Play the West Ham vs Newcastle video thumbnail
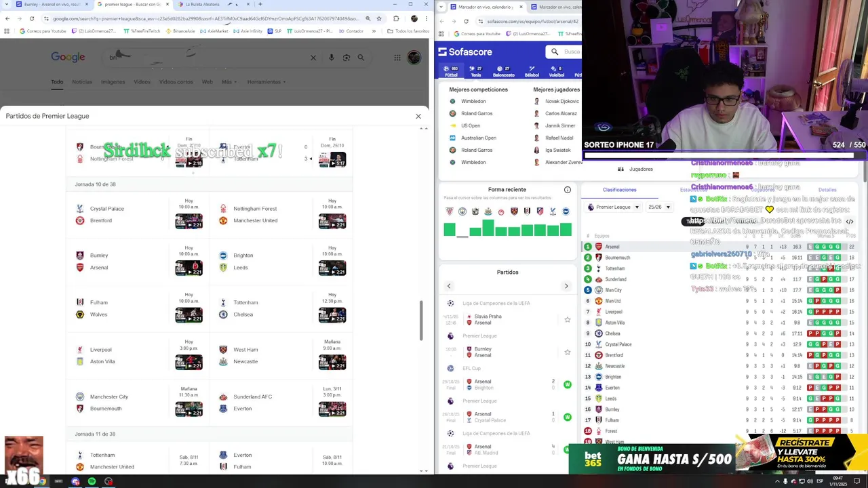 pyautogui.click(x=332, y=362)
